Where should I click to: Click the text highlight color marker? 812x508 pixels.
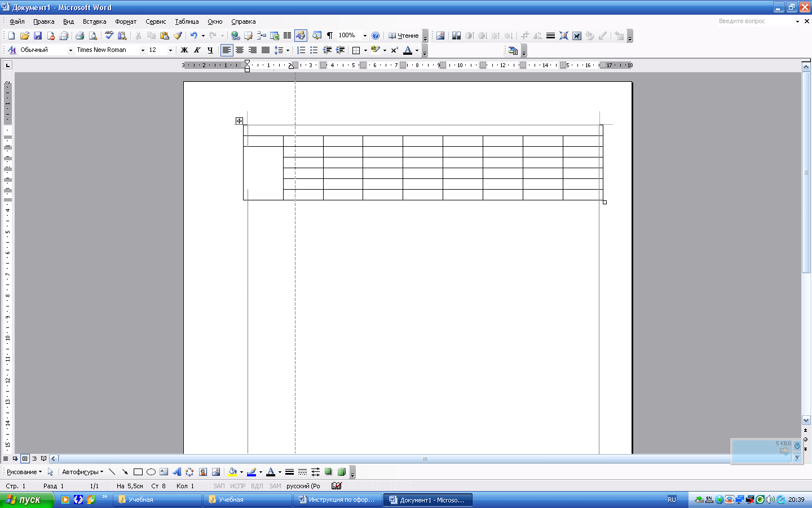tap(376, 50)
